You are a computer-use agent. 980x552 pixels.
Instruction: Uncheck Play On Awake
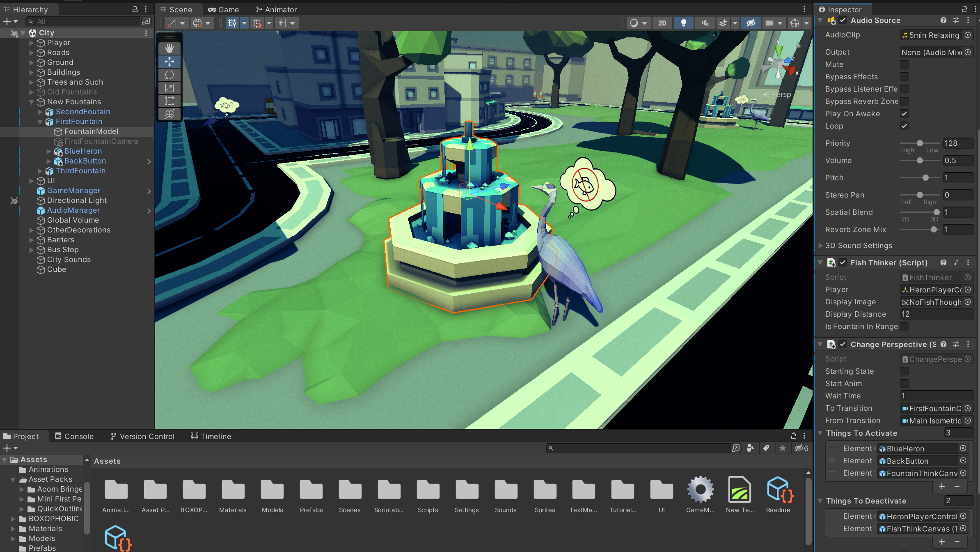(904, 114)
